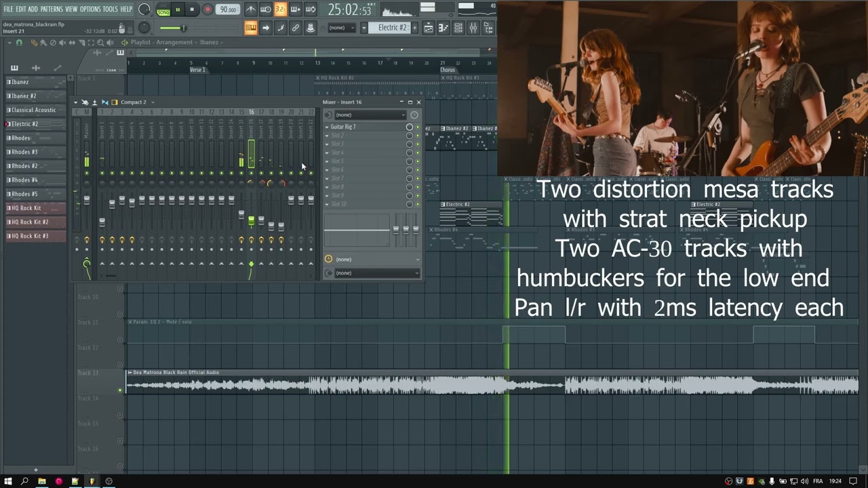Show automation clips picker tab
Screen dimensions: 868x488
(x=58, y=68)
